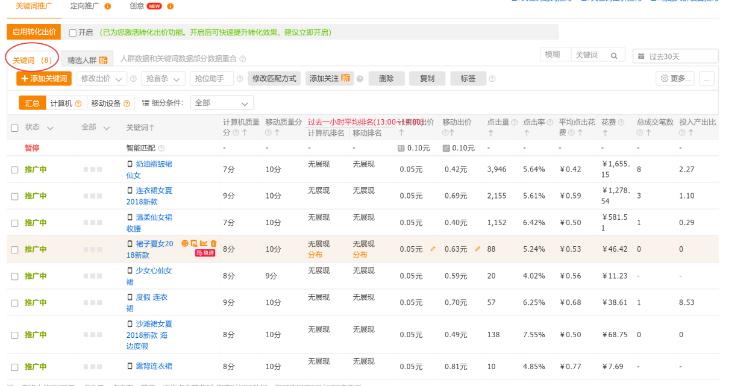Viewport: 730px width, 386px height.
Task: Click the three-dot 全部 cell in 奶油裙 keyword row
Action: [93, 169]
